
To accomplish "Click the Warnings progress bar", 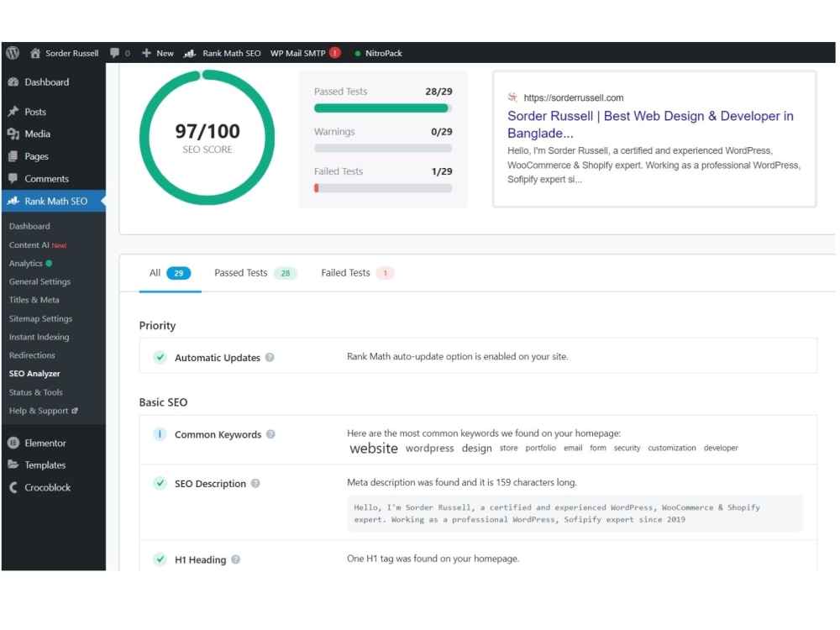I will [383, 149].
